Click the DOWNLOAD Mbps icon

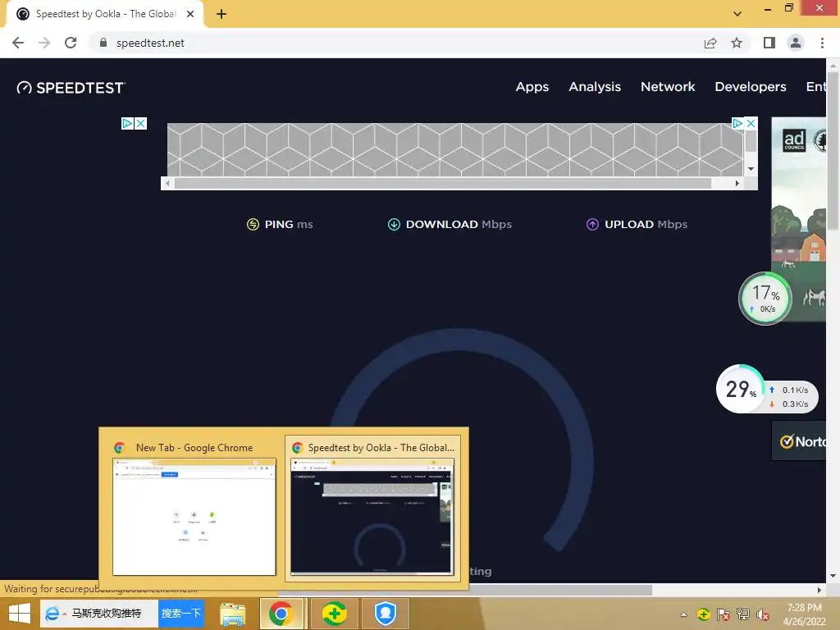[x=394, y=225]
